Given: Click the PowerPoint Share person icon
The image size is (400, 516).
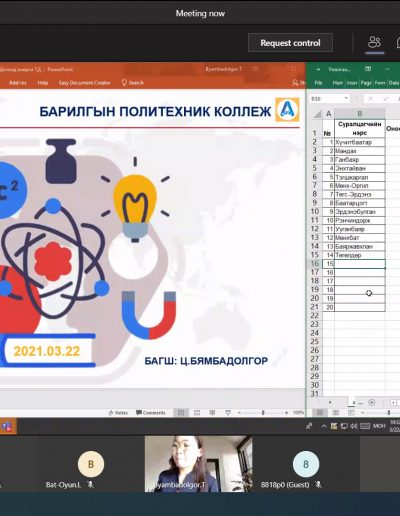Looking at the screenshot, I should point(295,82).
